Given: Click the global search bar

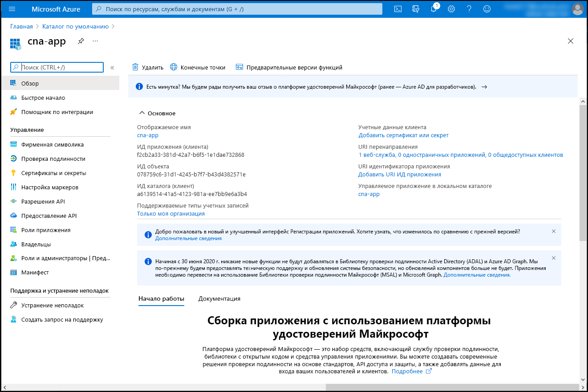Looking at the screenshot, I should pos(237,9).
